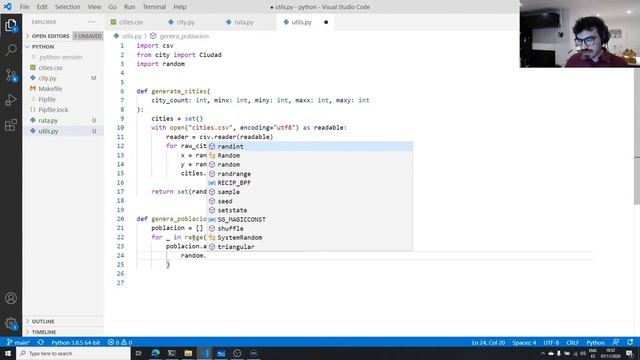Screen dimensions: 640x360
Task: Open the Explorer view in activity bar
Action: pyautogui.click(x=11, y=25)
